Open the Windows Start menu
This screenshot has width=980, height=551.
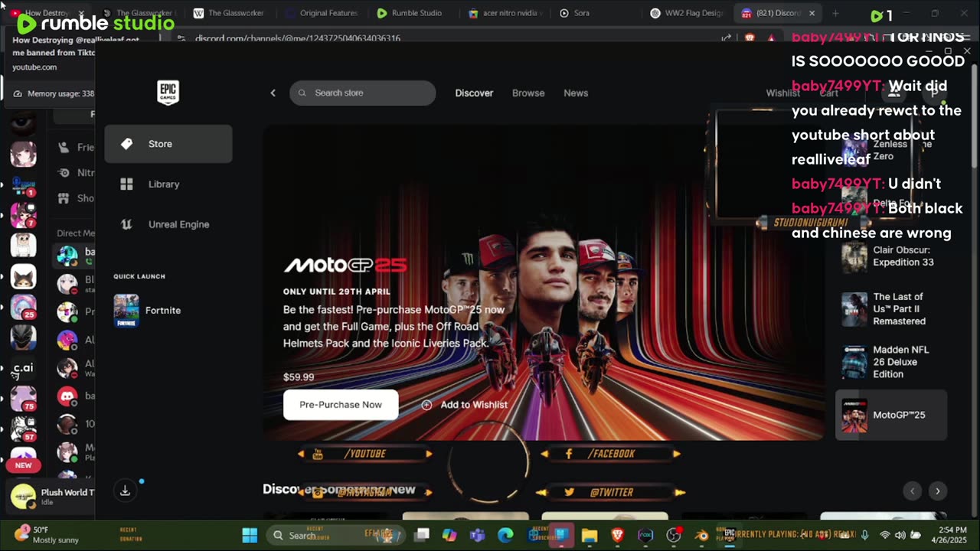click(x=250, y=535)
